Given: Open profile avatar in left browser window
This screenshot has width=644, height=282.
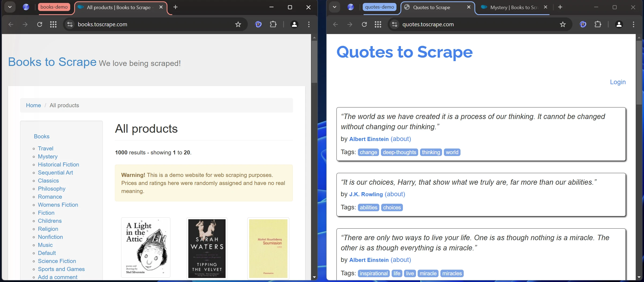Looking at the screenshot, I should click(294, 24).
